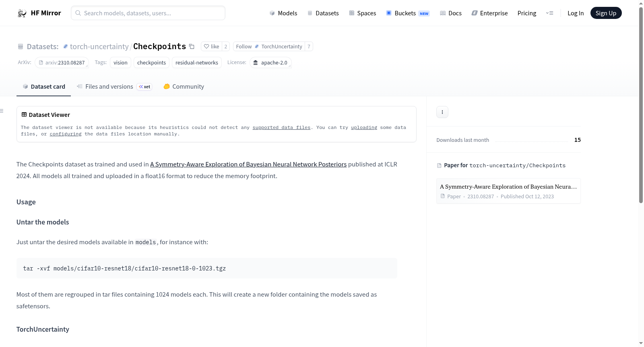Click the page icon beside 'Paper for'
This screenshot has height=347, width=644.
(439, 166)
